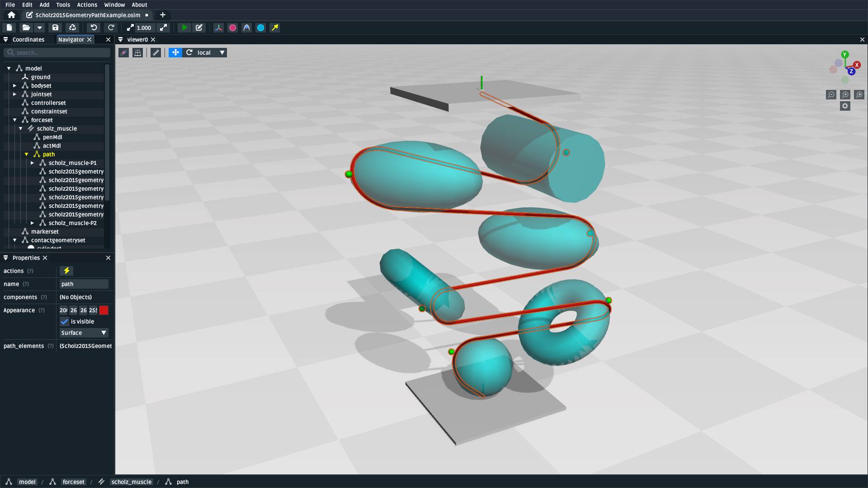Toggle frames visualization tri-axis icon
868x488 pixels.
tap(218, 28)
